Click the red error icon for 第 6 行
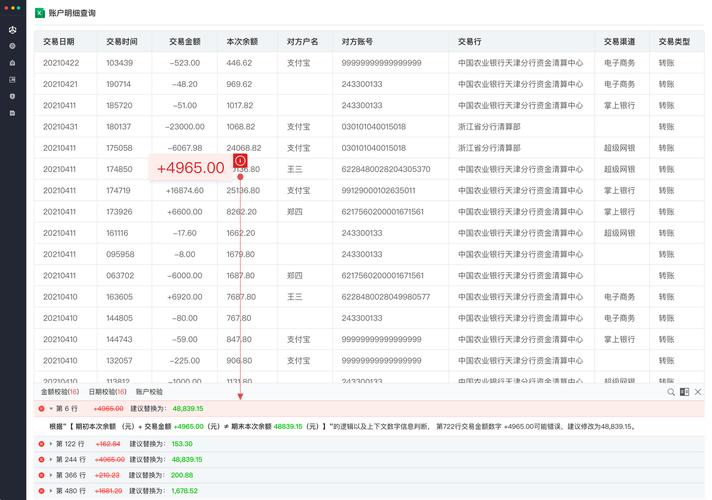The height and width of the screenshot is (500, 712). tap(41, 409)
